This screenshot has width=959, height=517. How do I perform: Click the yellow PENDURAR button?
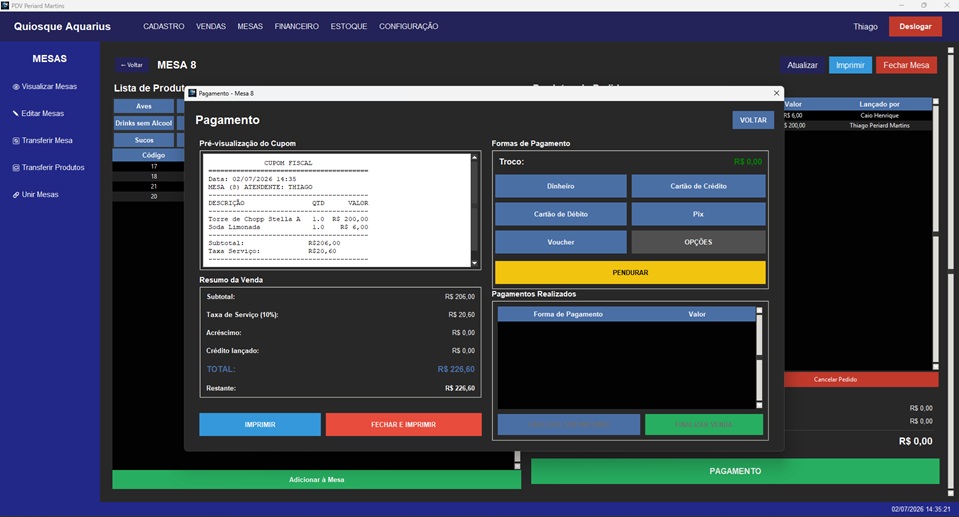click(630, 272)
